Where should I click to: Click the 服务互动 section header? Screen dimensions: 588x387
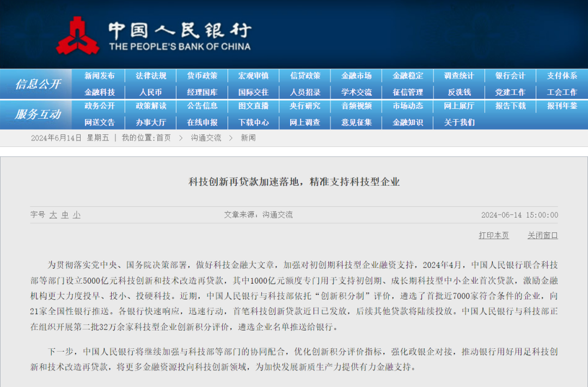coord(38,114)
